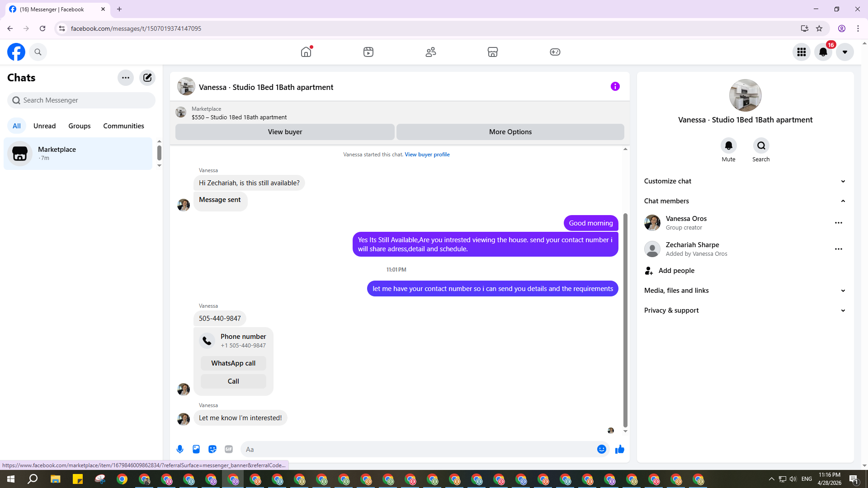Open the sticker picker icon
Screen dimensions: 868x488
pyautogui.click(x=212, y=449)
